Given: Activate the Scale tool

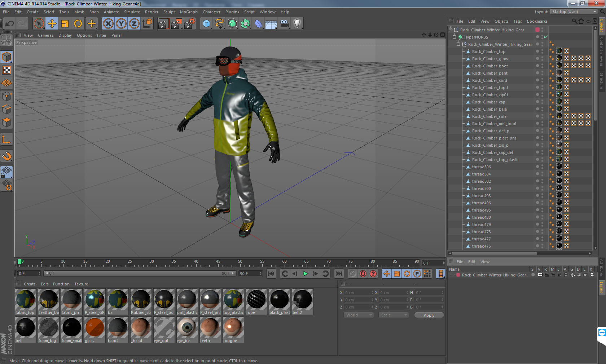Looking at the screenshot, I should [x=65, y=24].
